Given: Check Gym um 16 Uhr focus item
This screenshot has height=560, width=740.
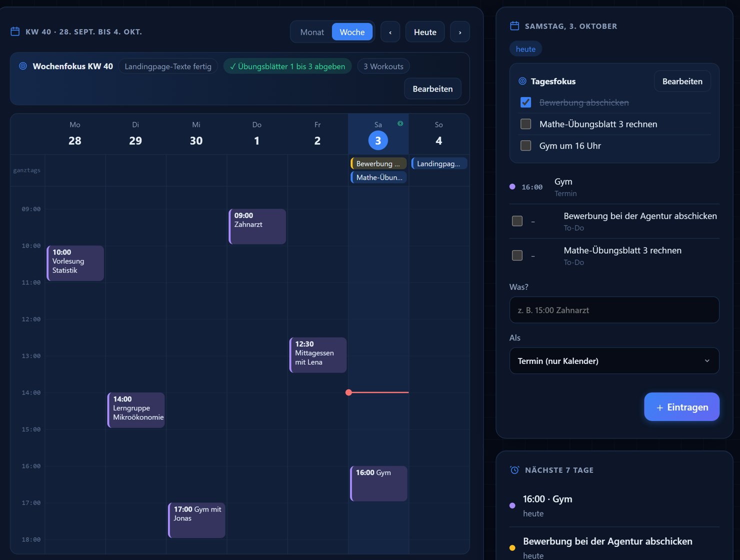Looking at the screenshot, I should coord(525,145).
